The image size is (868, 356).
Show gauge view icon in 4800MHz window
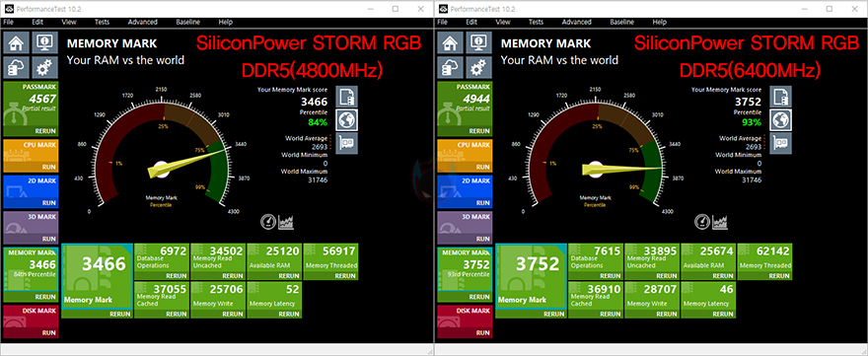pos(268,222)
